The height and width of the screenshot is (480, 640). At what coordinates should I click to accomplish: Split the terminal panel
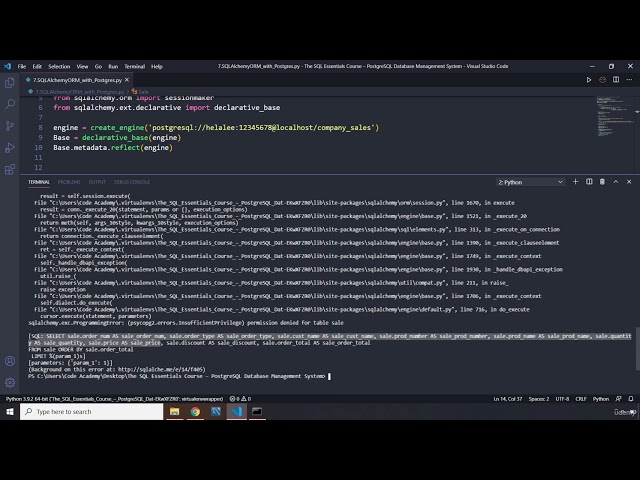[x=589, y=182]
